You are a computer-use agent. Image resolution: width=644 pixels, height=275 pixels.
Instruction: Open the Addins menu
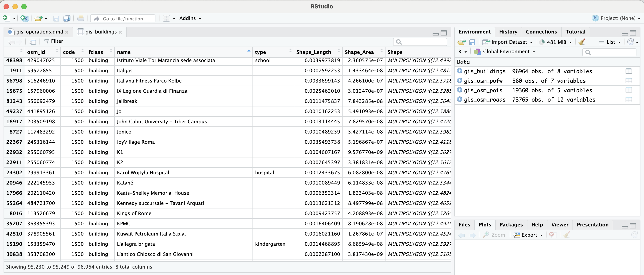click(x=190, y=18)
